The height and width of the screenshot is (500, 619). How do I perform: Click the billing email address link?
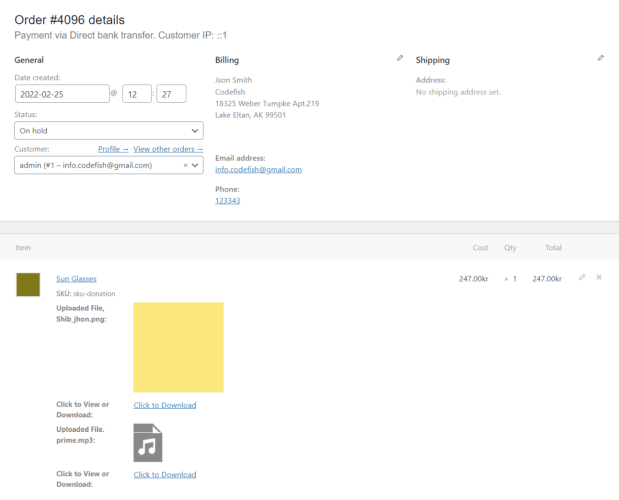258,170
